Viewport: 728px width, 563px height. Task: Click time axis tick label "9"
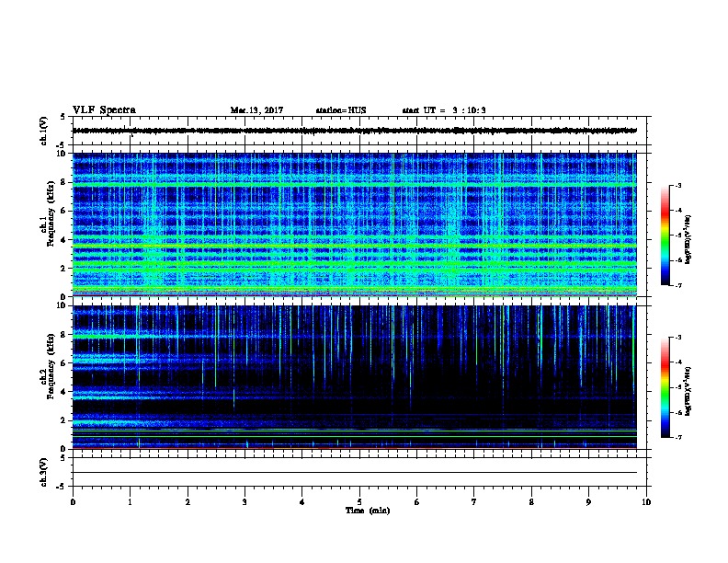pyautogui.click(x=588, y=502)
